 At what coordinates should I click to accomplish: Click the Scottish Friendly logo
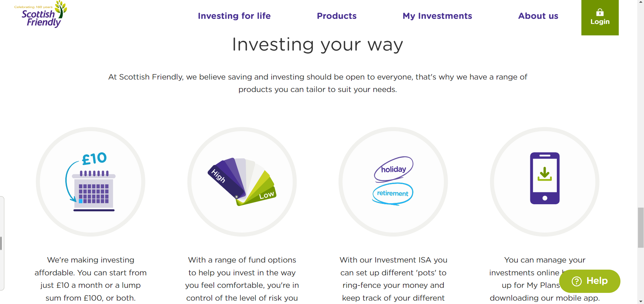(x=41, y=14)
